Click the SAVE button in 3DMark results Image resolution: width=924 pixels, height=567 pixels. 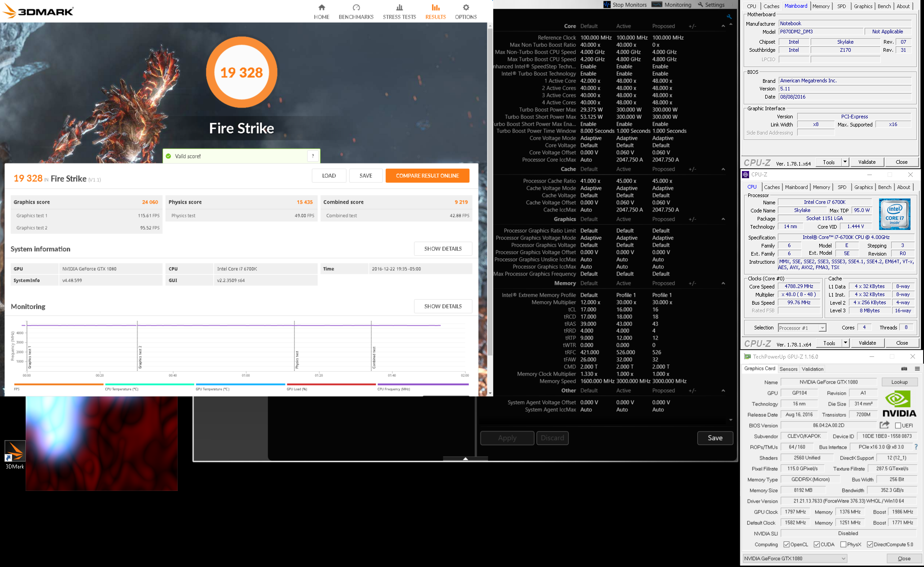pyautogui.click(x=366, y=175)
